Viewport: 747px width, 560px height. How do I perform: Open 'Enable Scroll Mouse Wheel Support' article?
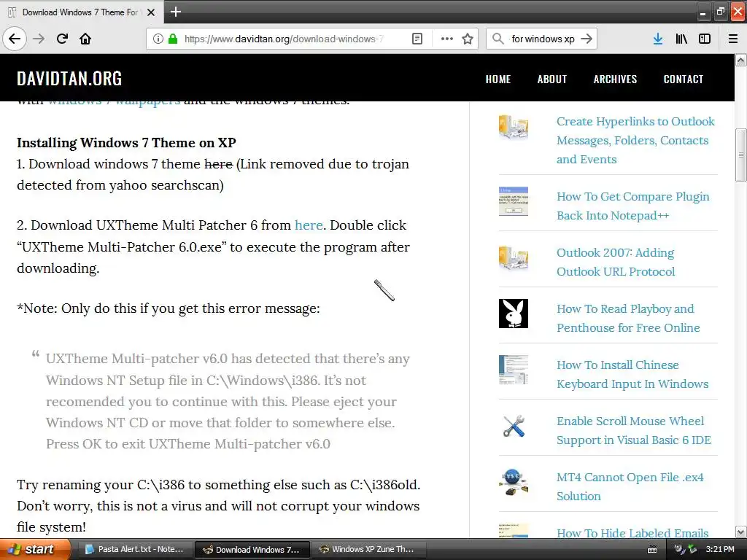click(634, 430)
